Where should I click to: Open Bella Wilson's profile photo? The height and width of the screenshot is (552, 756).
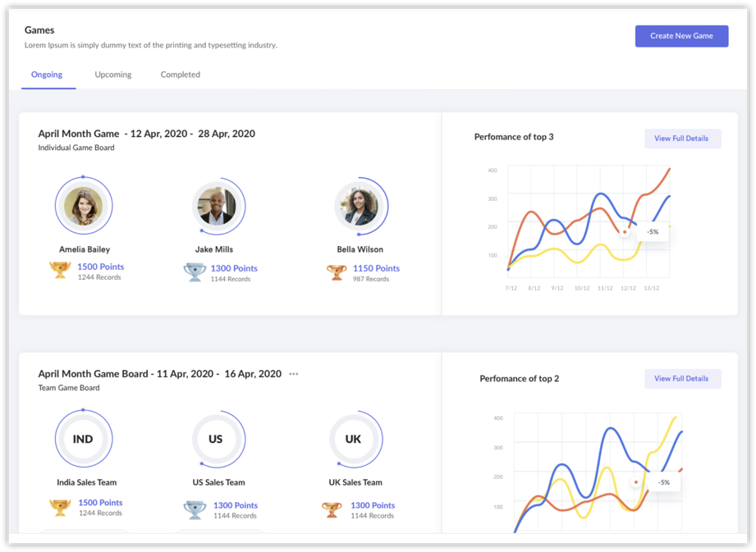(x=358, y=206)
